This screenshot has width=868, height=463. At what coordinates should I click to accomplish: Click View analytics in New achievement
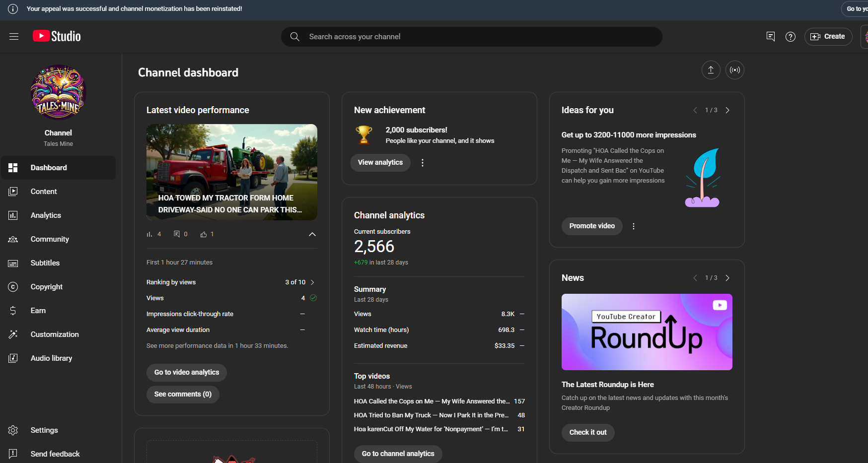click(380, 163)
